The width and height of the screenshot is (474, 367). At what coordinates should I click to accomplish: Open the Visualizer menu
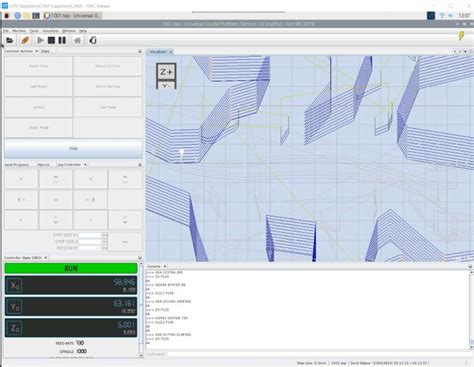pos(50,31)
